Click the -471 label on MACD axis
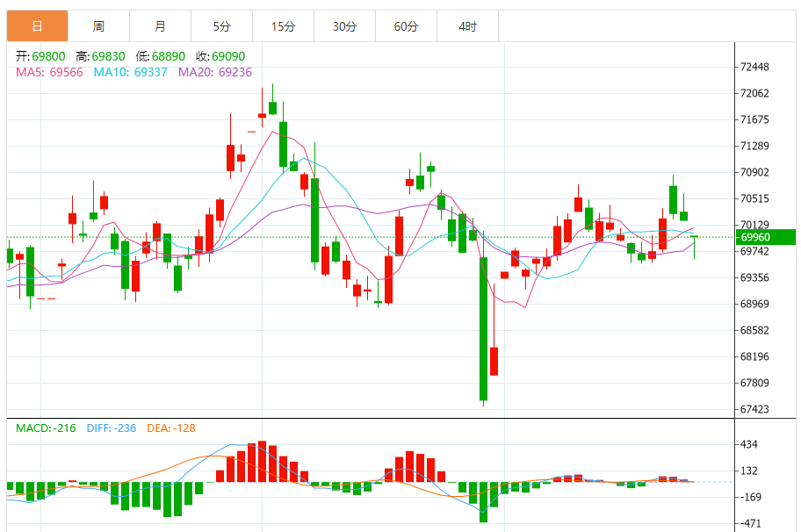 752,523
